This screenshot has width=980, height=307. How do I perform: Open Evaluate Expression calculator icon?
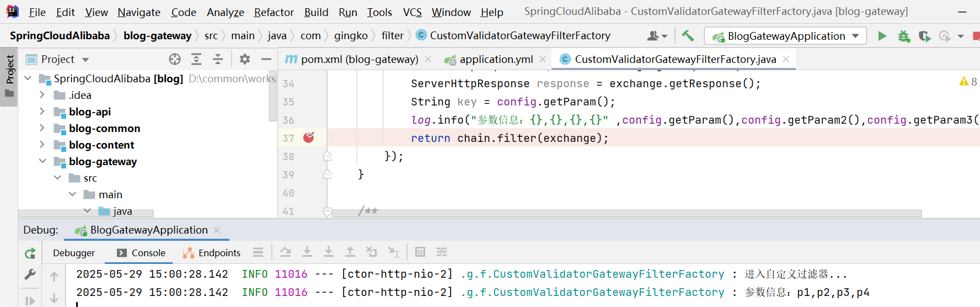tap(420, 252)
